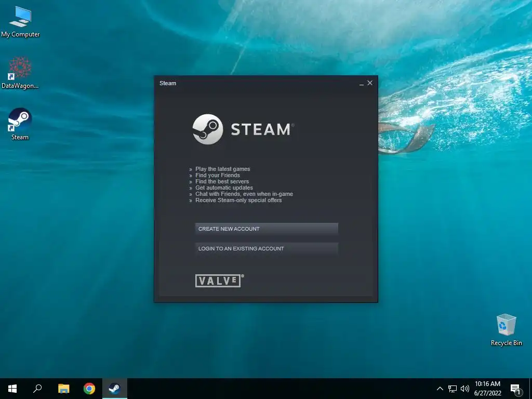
Task: Open the Steam desktop shortcut
Action: pos(20,124)
